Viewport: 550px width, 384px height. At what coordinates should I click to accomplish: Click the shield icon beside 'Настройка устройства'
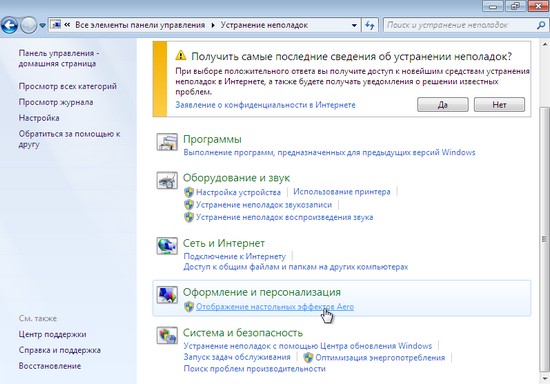[x=189, y=192]
